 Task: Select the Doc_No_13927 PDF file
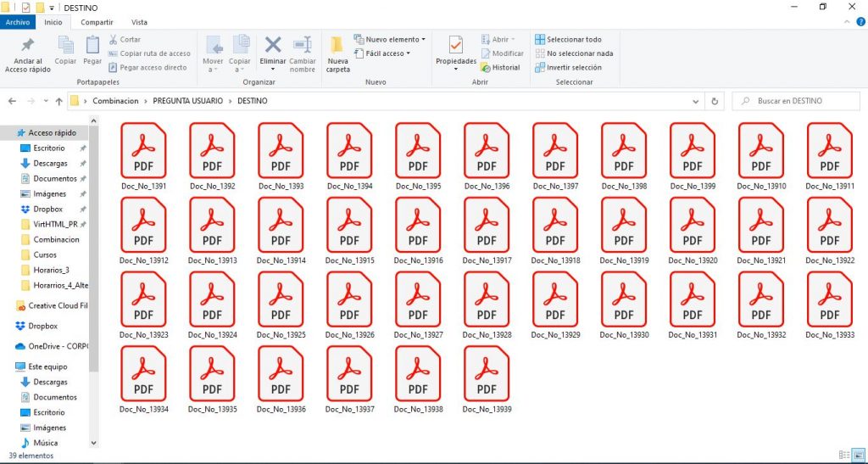click(419, 305)
